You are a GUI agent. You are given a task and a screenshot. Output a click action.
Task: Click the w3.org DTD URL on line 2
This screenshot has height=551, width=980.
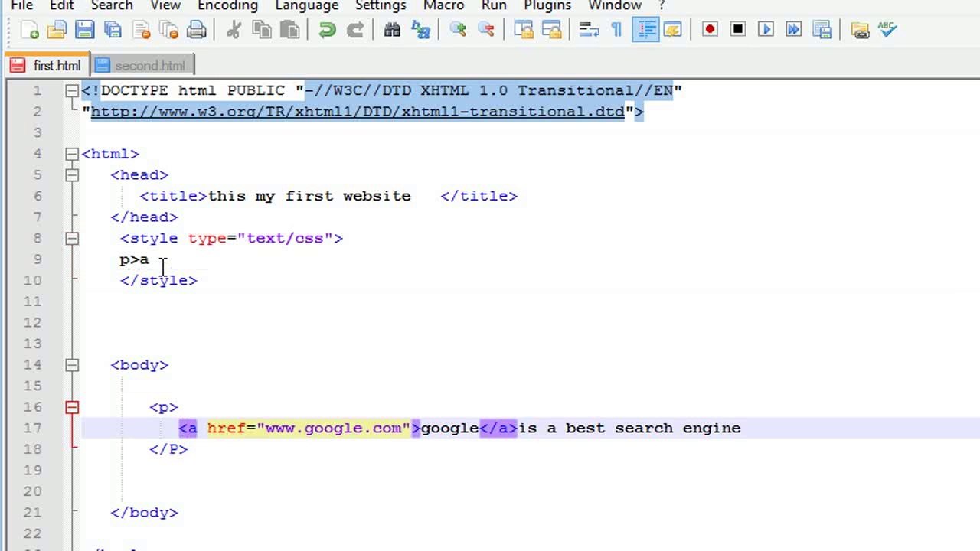358,112
